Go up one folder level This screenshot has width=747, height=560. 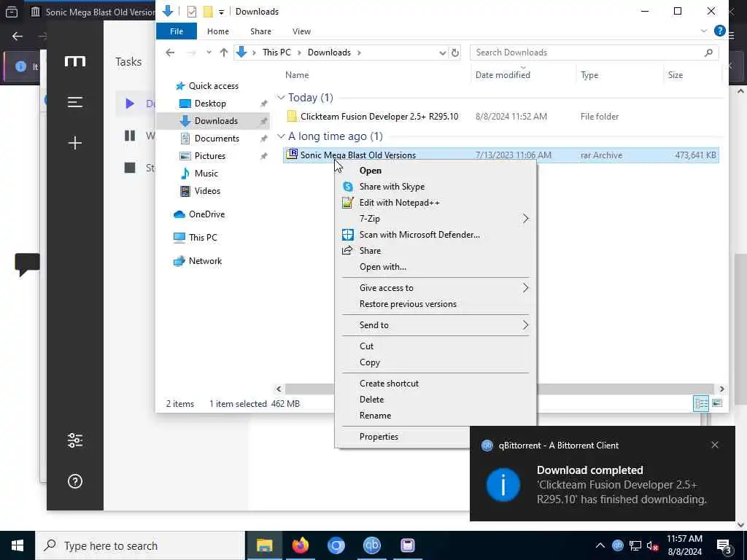[x=223, y=52]
